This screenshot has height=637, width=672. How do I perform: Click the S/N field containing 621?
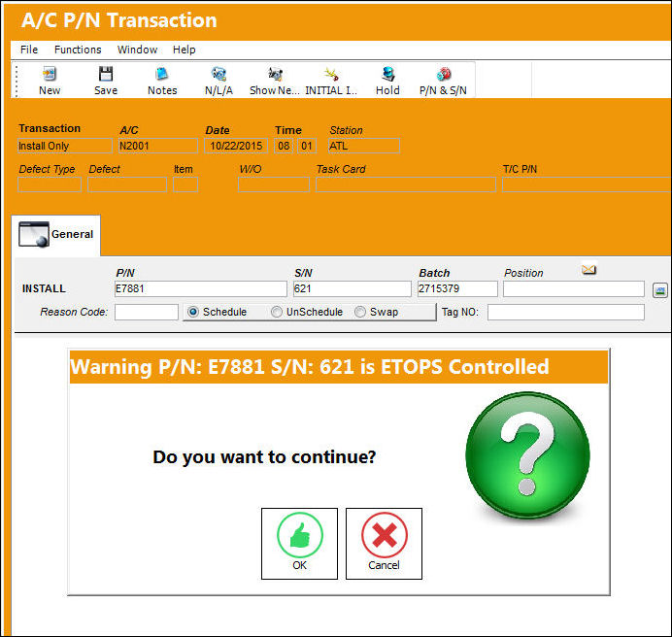point(352,289)
